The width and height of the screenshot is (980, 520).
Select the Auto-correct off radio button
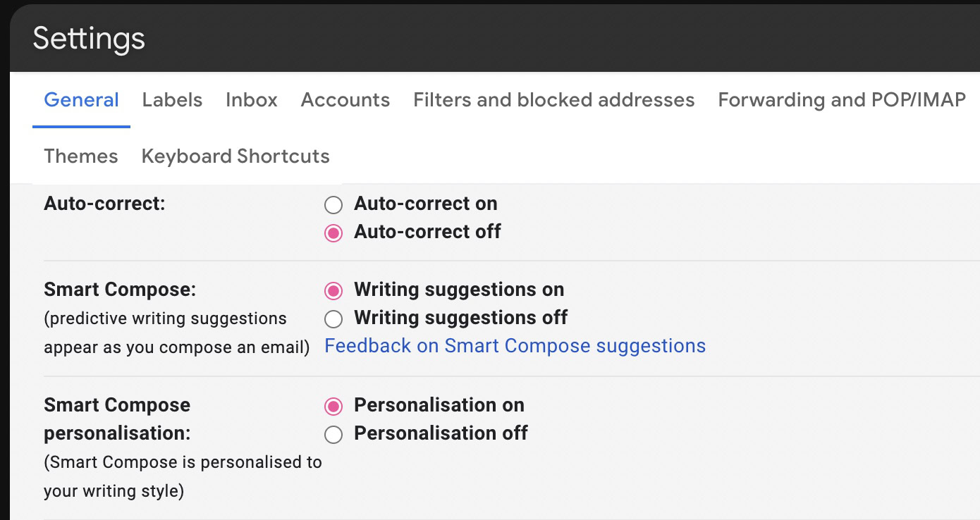(x=333, y=233)
